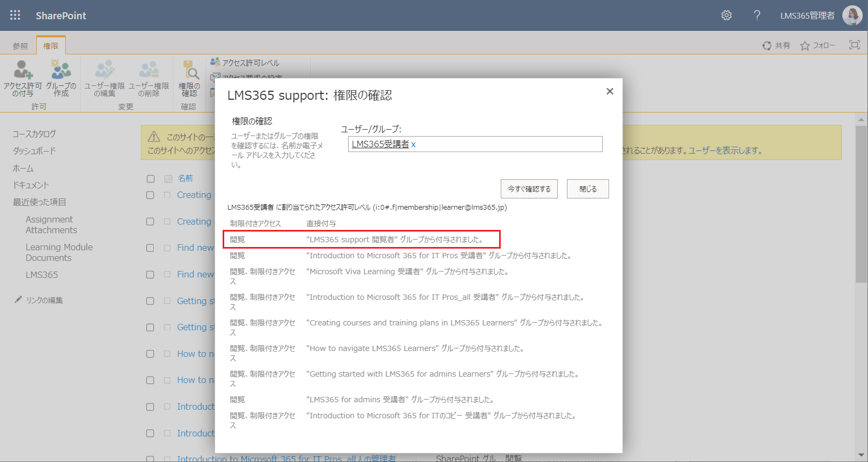Image resolution: width=868 pixels, height=462 pixels.
Task: Check the first How to row checkbox
Action: click(x=151, y=354)
